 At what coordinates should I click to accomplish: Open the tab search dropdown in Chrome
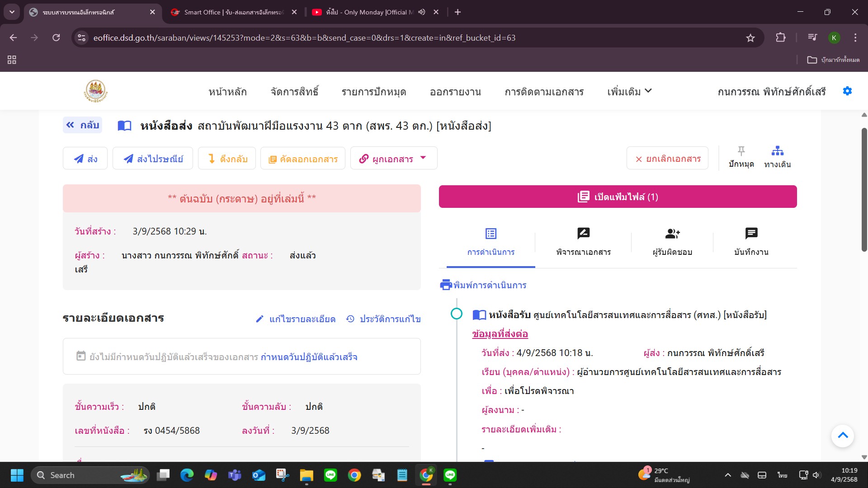point(12,12)
